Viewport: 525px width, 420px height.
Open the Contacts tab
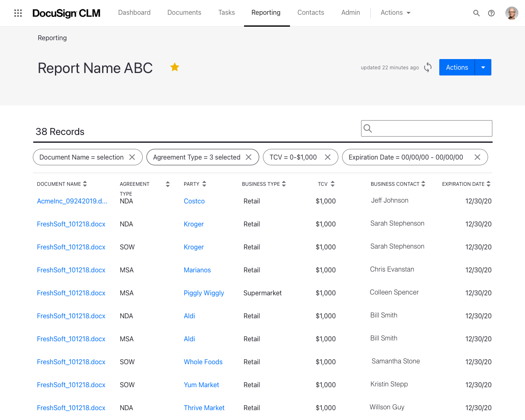click(310, 13)
